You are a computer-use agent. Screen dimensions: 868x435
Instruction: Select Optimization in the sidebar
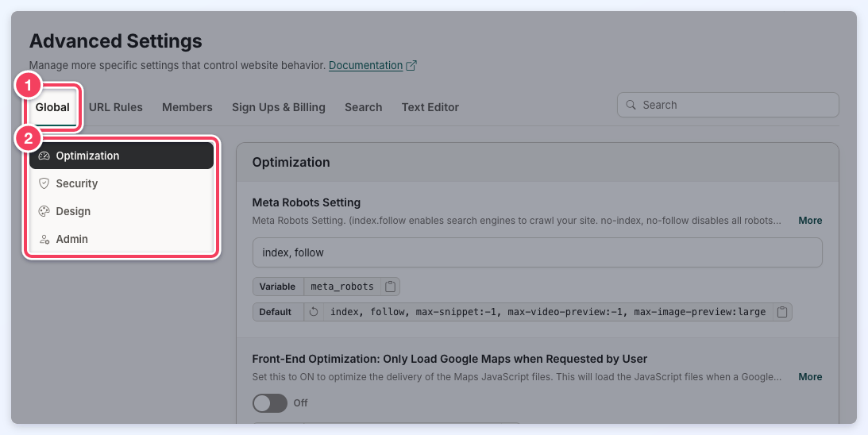[x=122, y=156]
